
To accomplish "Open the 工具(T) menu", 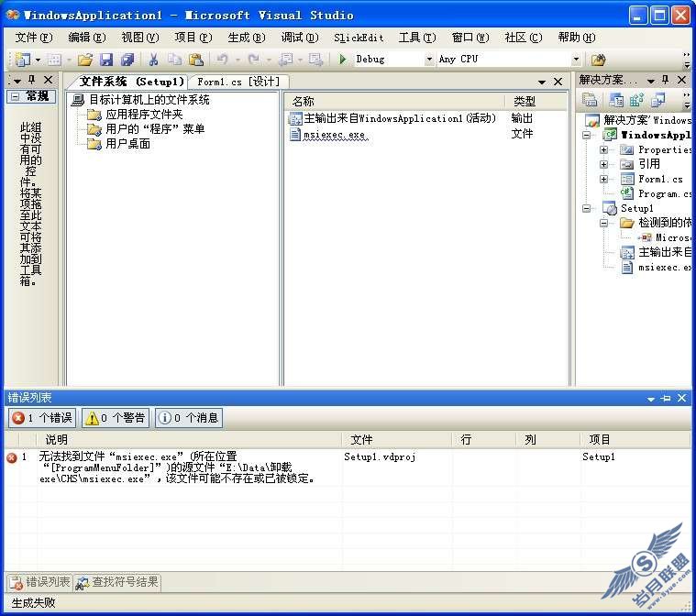I will pos(417,38).
